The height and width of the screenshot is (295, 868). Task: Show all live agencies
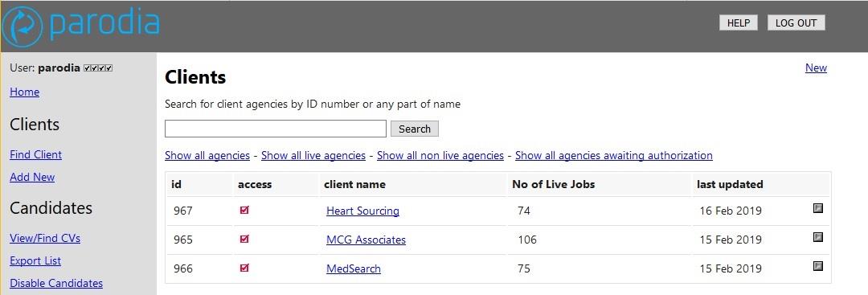[313, 155]
